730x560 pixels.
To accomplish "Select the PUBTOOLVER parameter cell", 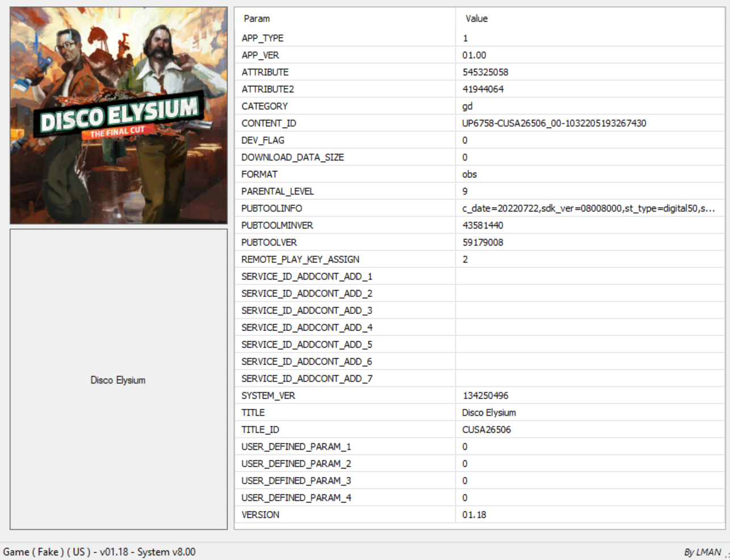I will click(x=345, y=242).
